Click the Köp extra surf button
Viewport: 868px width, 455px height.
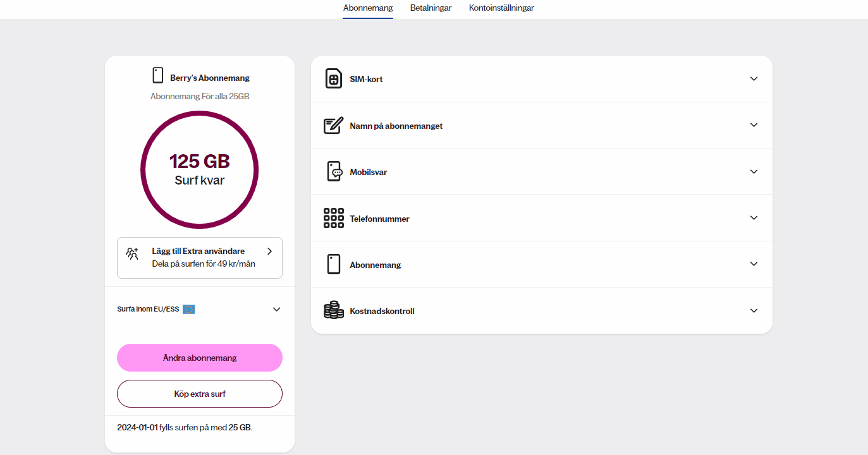point(200,394)
